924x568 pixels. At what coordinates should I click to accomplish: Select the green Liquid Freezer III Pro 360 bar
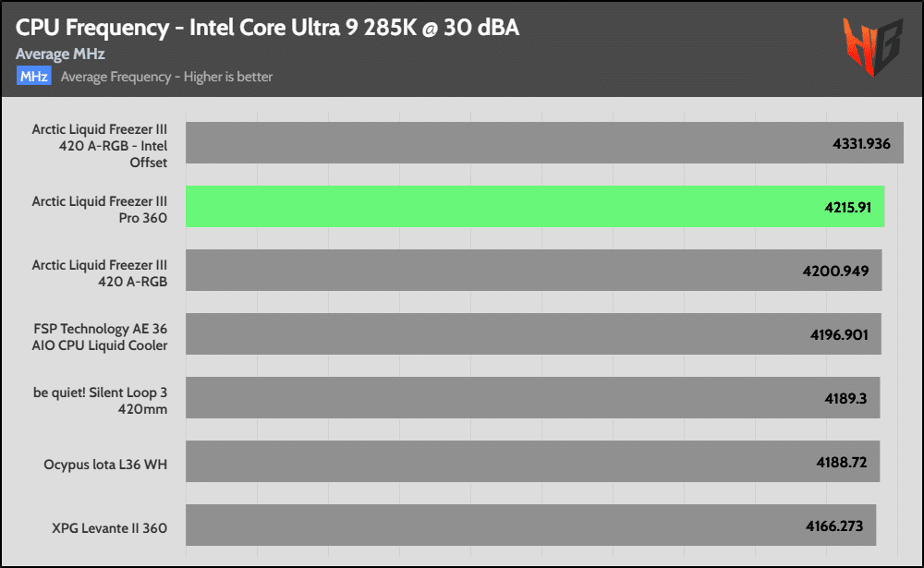pyautogui.click(x=535, y=207)
